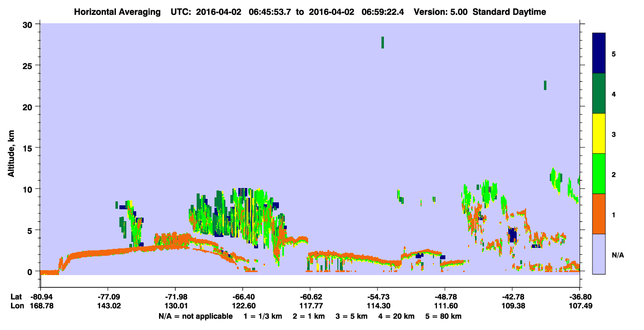This screenshot has width=644, height=330.
Task: Click the isolated green feature near 22 km altitude
Action: (x=545, y=85)
